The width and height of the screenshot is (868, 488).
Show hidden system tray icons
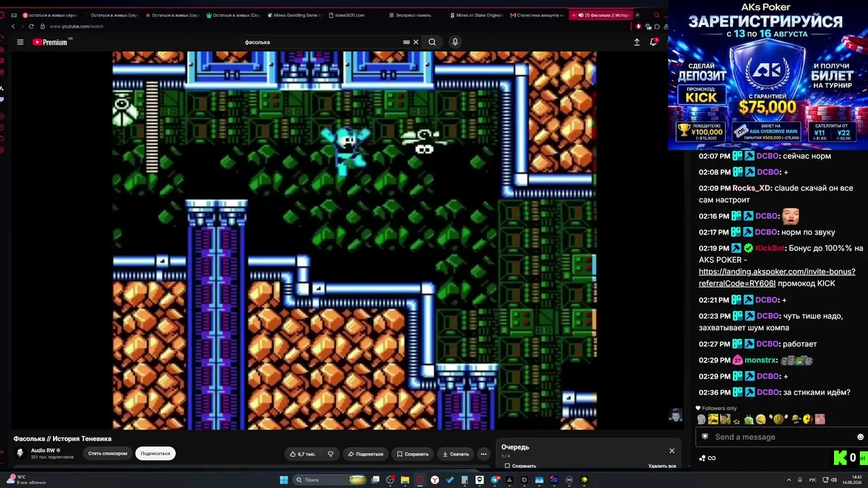[x=789, y=480]
